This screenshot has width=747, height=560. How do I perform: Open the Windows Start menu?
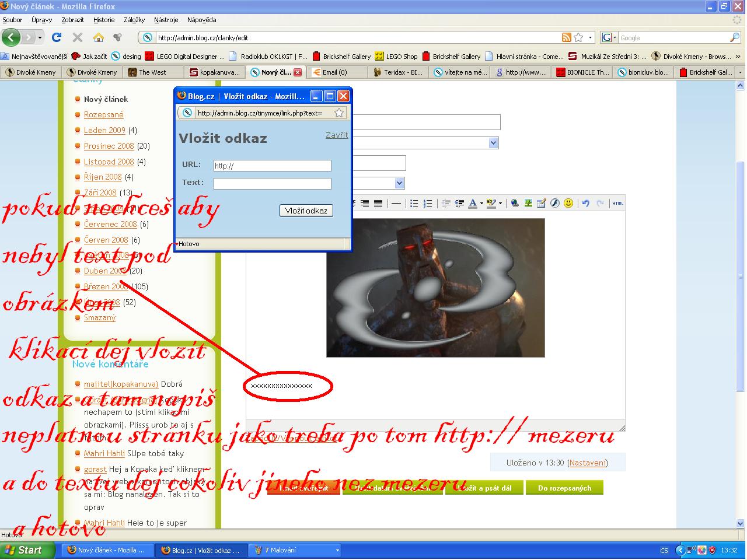coord(27,549)
